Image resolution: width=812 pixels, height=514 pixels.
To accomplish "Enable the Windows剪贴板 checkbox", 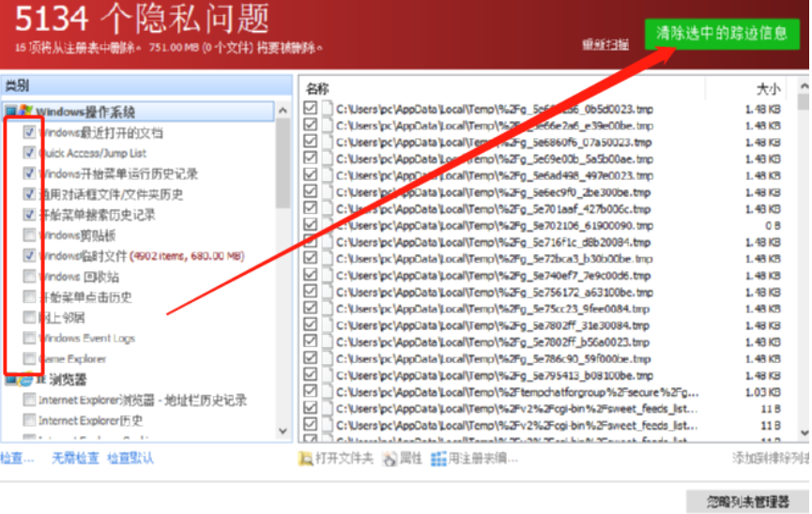I will 29,235.
